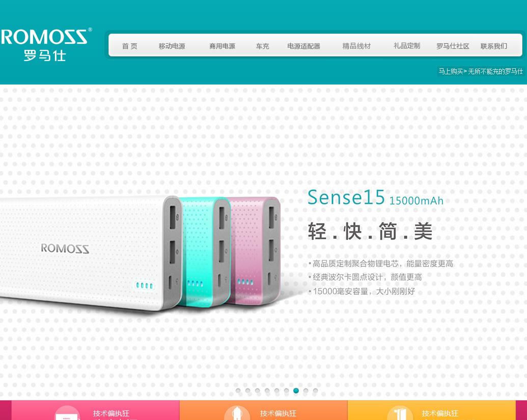Select 礼品定制 in the navigation bar
The height and width of the screenshot is (420, 527).
[x=407, y=46]
